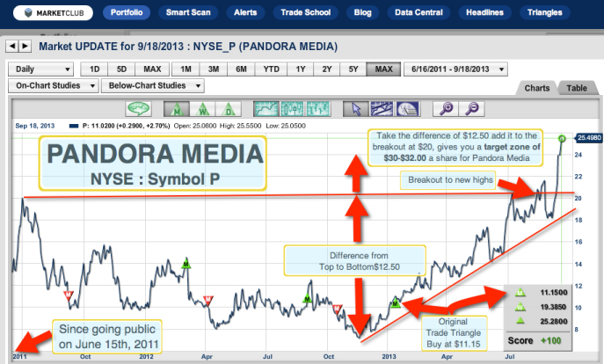Click the 25.4980 current price label
The height and width of the screenshot is (364, 604).
(x=589, y=138)
